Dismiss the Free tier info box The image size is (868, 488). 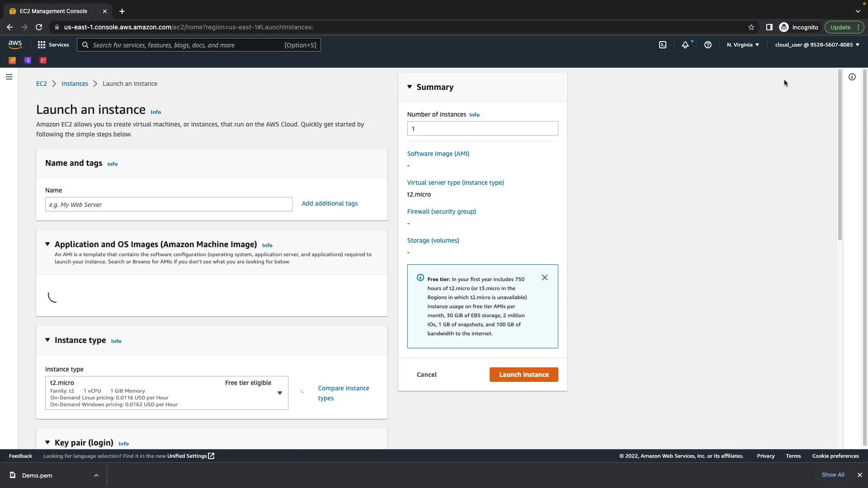545,277
